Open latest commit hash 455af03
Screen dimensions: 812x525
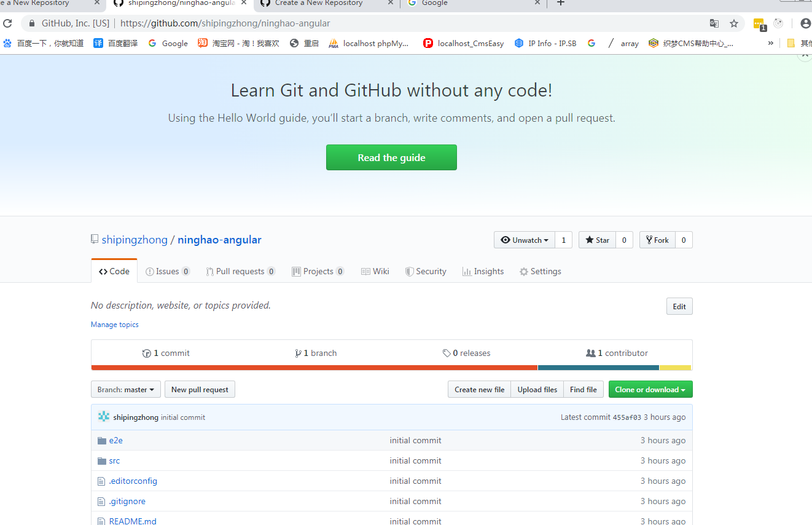627,417
